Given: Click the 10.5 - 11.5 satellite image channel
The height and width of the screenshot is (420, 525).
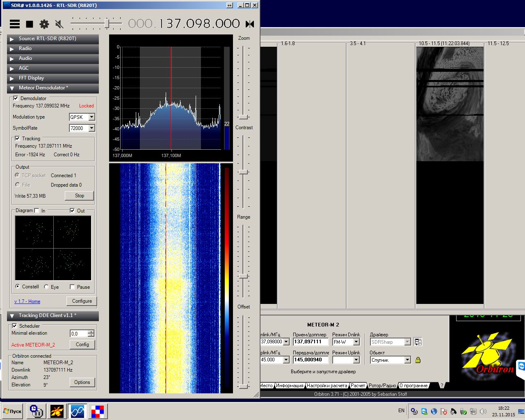Looking at the screenshot, I should tap(450, 176).
